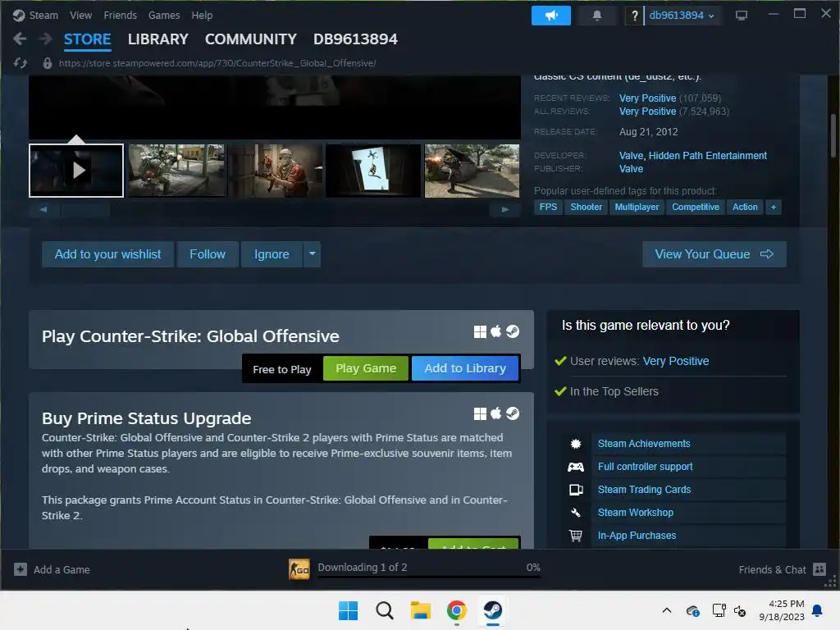This screenshot has width=840, height=630.
Task: Click the Steam Trading Cards icon
Action: click(576, 490)
